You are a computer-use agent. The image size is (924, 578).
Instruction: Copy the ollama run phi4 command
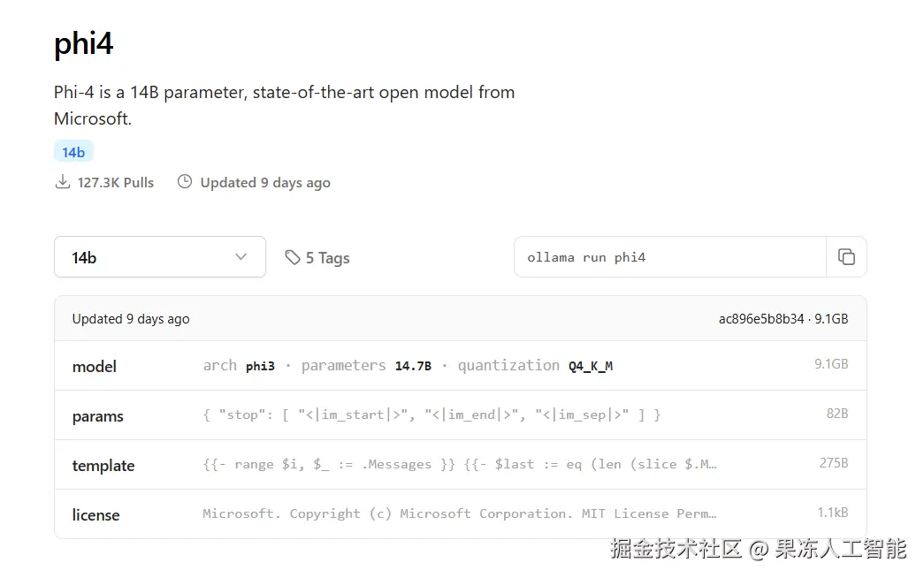click(x=846, y=257)
